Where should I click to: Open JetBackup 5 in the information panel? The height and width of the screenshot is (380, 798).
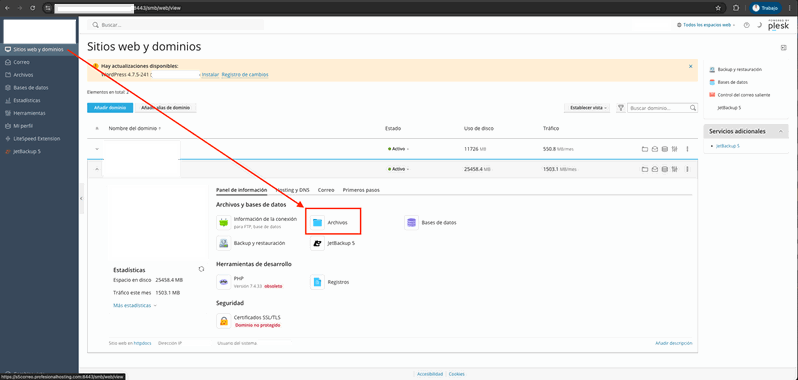(333, 243)
